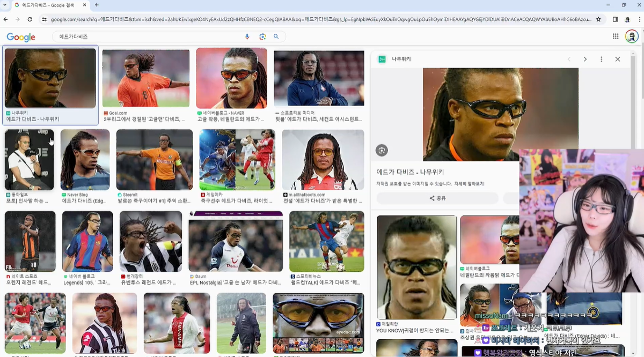Viewport: 644px width, 357px height.
Task: Click the Lens icon on the preview image
Action: (382, 150)
